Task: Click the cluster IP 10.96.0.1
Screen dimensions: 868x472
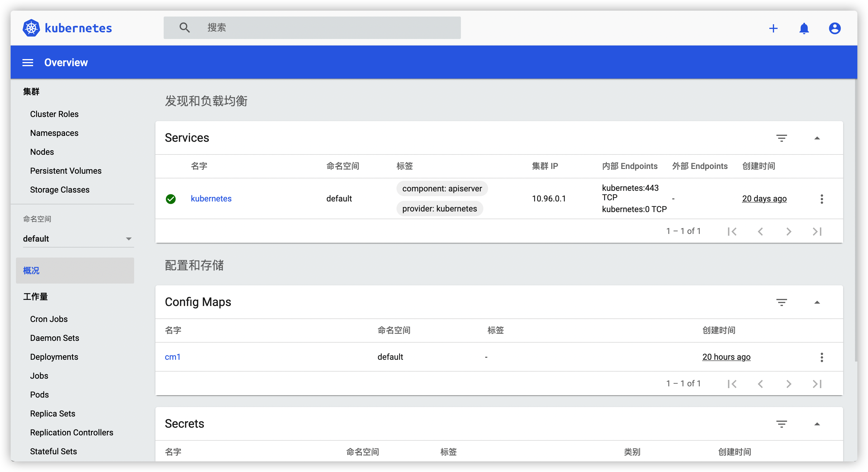Action: 549,199
